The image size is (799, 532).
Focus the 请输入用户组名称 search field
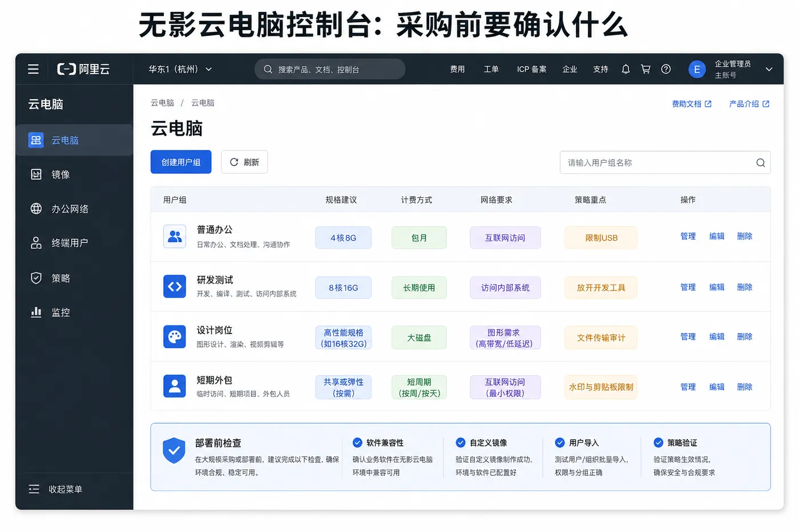point(665,163)
